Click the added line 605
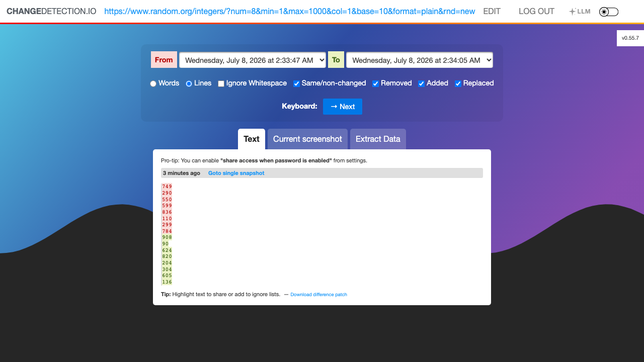 point(167,276)
